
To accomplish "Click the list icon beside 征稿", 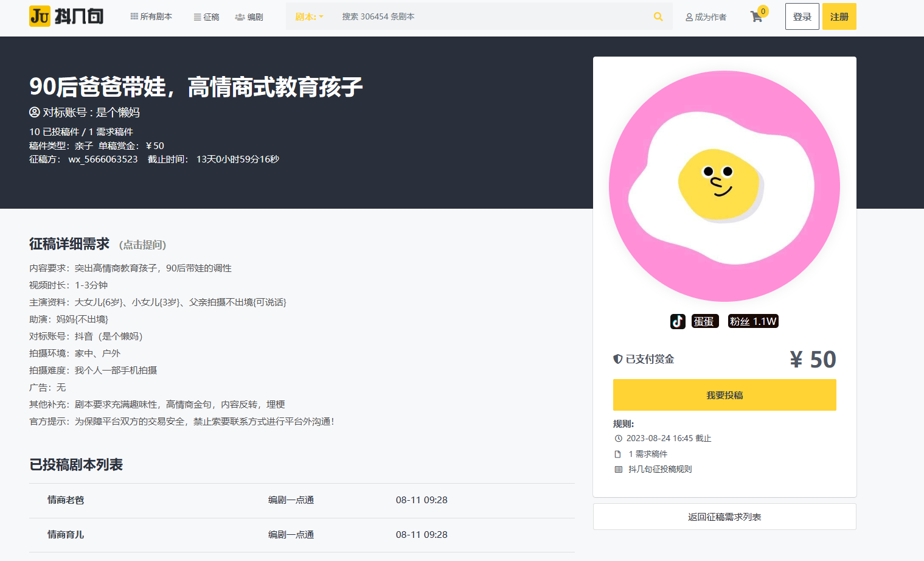I will click(x=197, y=16).
